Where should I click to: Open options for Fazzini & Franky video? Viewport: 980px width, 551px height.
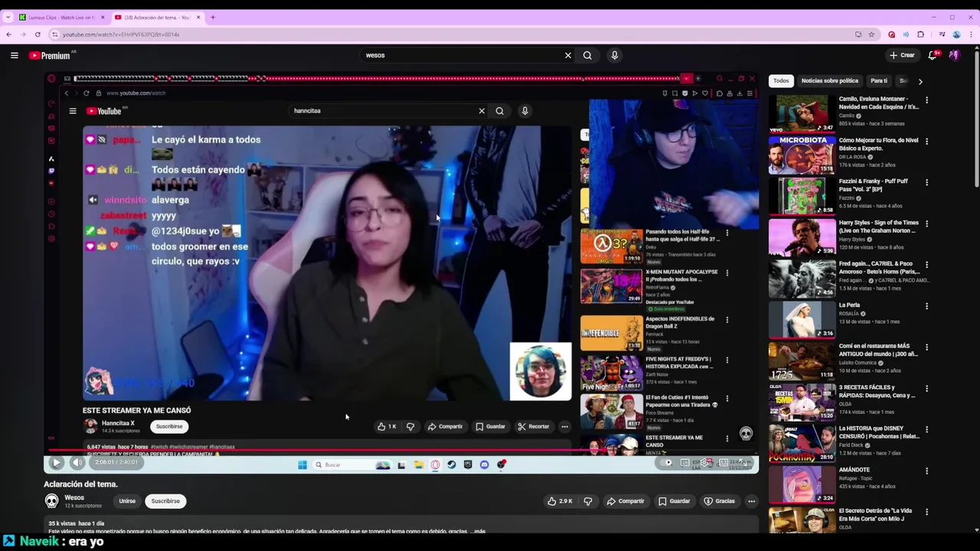click(x=926, y=183)
